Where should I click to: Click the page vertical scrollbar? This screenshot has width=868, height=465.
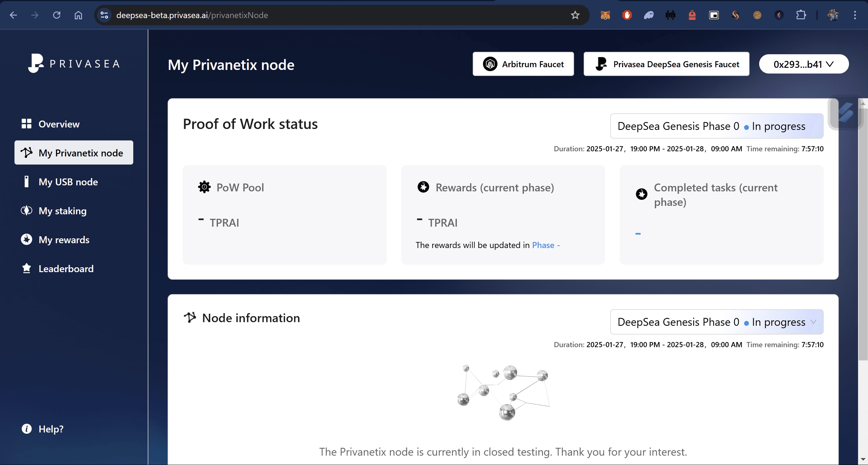[863, 236]
